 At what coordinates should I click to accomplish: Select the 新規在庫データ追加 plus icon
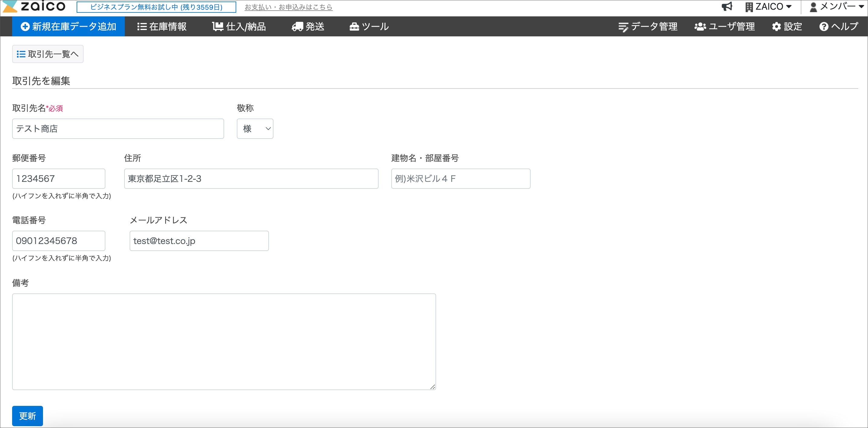click(25, 26)
